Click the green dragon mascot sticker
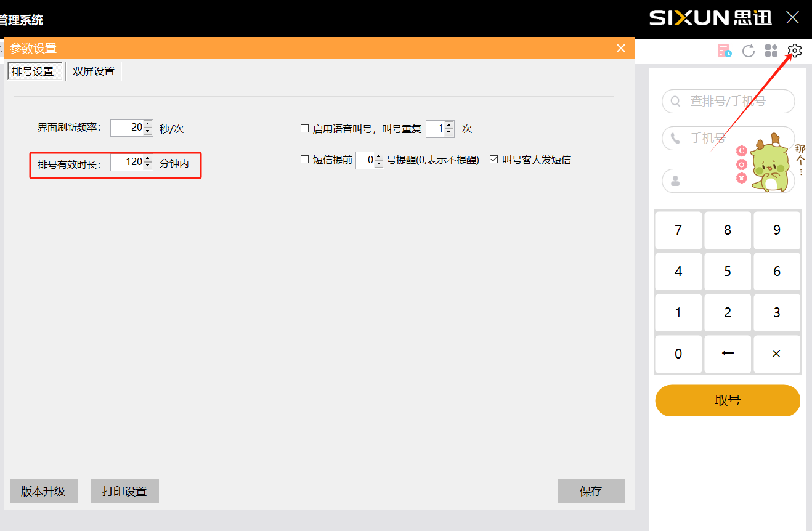812x531 pixels. click(768, 164)
